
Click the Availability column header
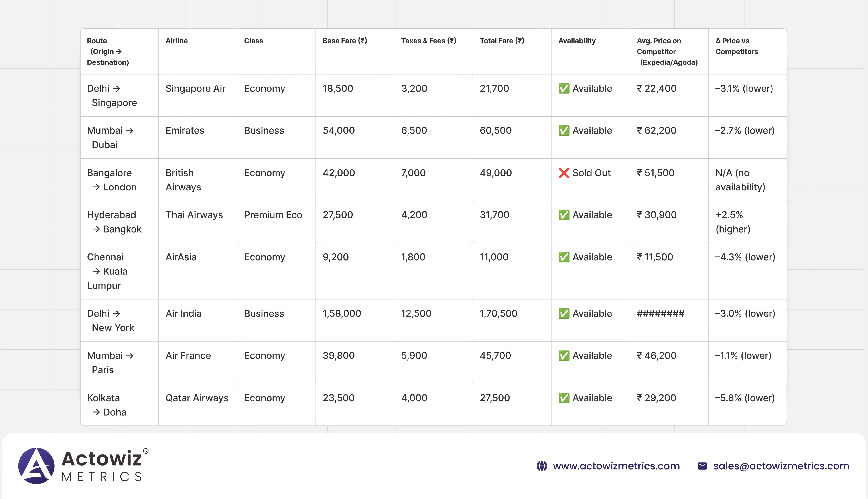(x=577, y=41)
